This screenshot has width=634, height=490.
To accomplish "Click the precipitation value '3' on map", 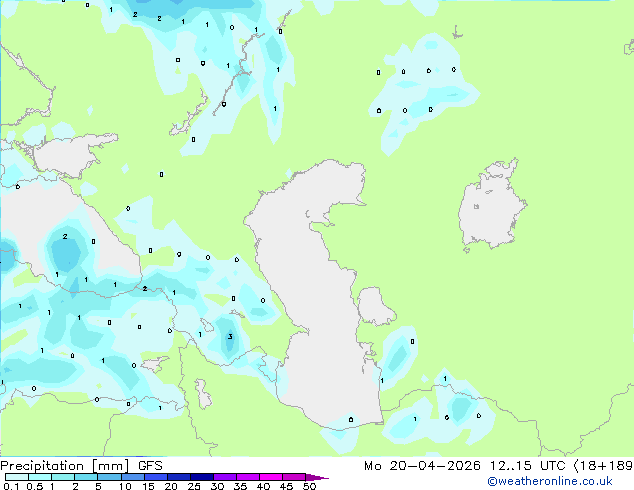I will [x=230, y=336].
